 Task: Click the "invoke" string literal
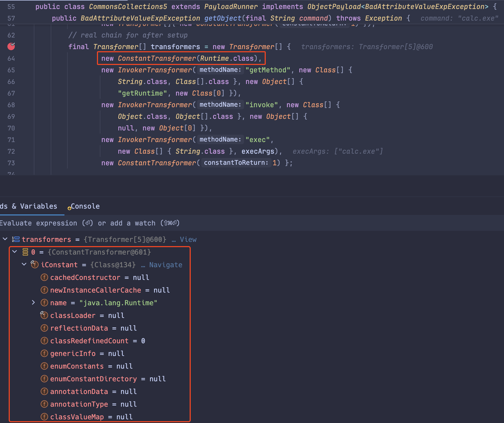[262, 105]
